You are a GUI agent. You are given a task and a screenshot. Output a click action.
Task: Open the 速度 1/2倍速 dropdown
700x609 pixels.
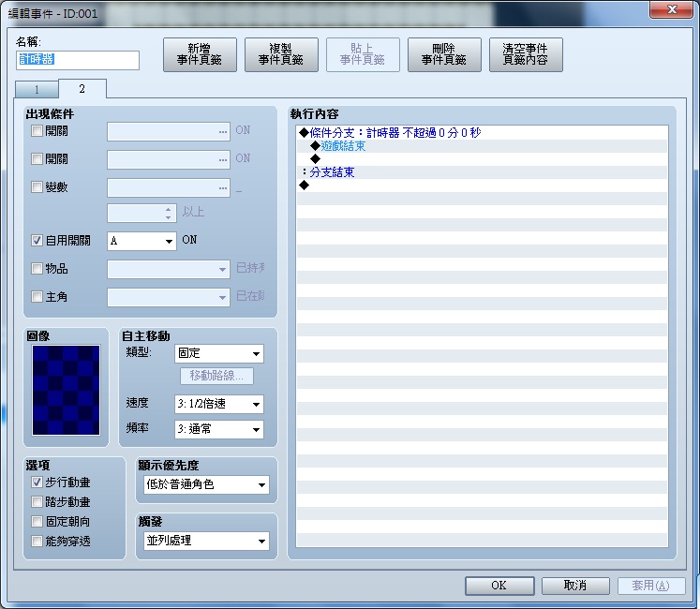tap(218, 404)
